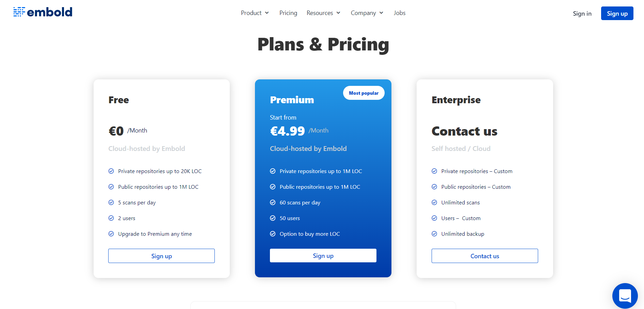Click the checkmark icon beside '60 scans per day'
The image size is (644, 309).
pos(273,202)
